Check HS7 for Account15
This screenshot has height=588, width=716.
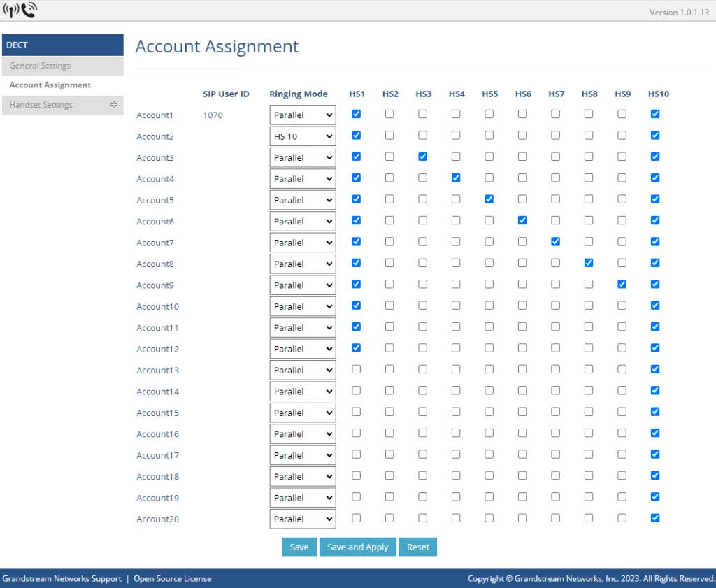555,412
